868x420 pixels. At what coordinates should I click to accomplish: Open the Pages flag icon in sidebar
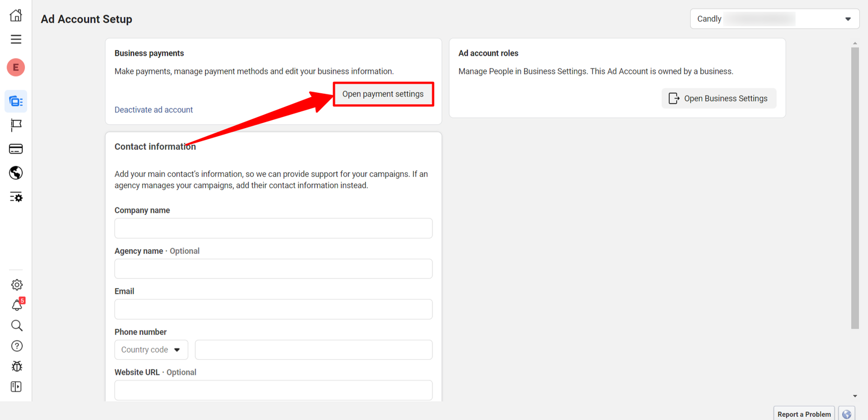[16, 125]
